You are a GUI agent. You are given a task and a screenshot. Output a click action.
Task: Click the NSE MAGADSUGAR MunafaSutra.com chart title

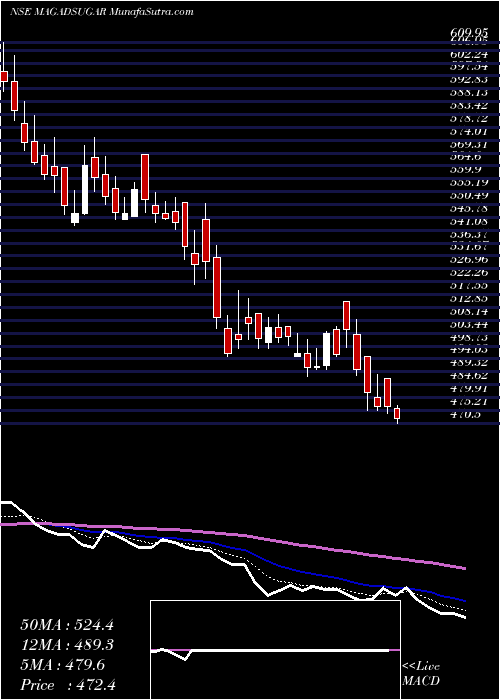[x=101, y=12]
